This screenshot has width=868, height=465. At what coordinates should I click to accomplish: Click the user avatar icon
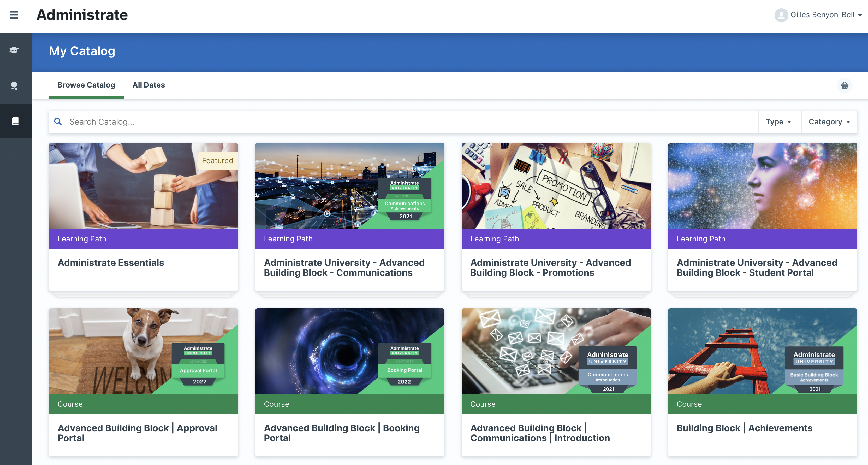781,15
